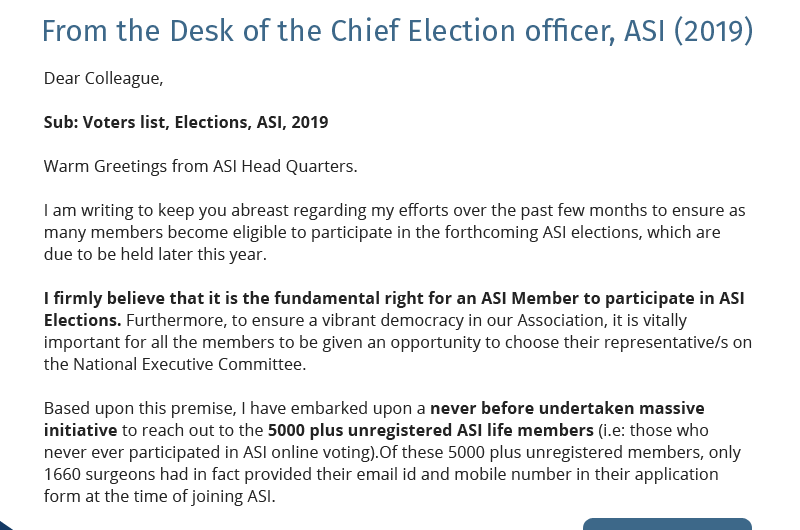Click the line starting "many members become eligible"
The height and width of the screenshot is (530, 800).
coord(381,232)
